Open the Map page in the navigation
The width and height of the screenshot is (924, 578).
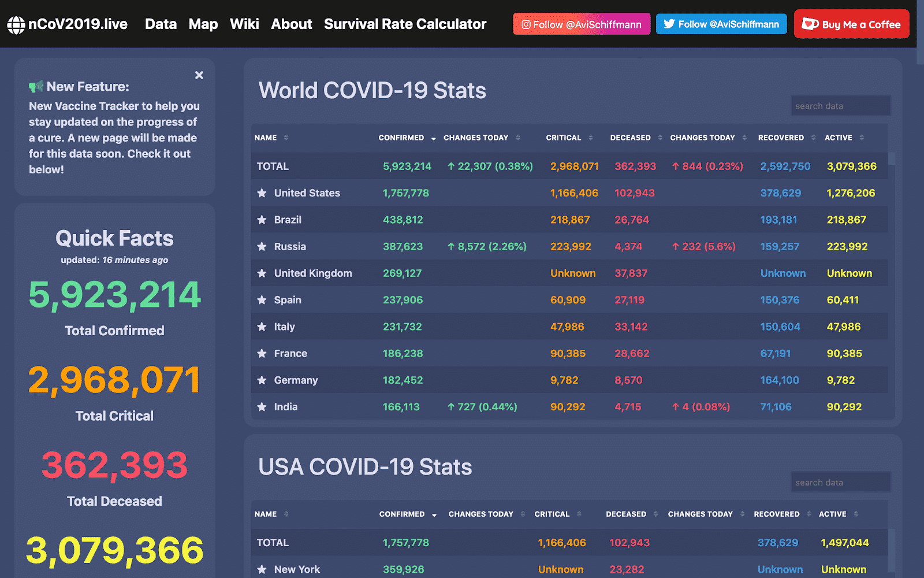tap(203, 24)
